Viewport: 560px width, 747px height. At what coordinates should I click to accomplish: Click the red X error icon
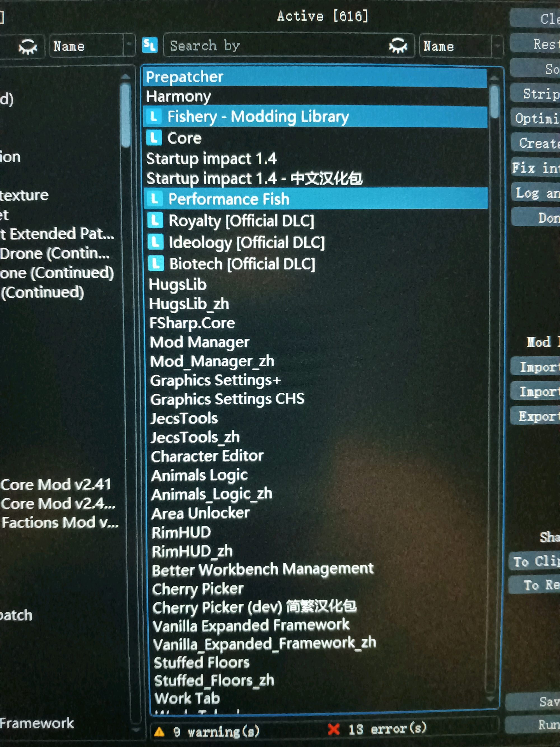click(333, 729)
